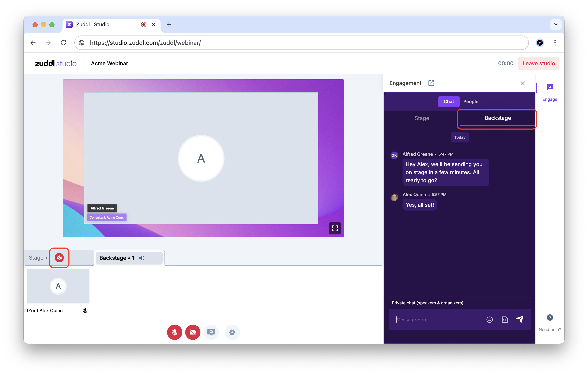Switch to the Chat tab
Screen dimensions: 588x375
(x=449, y=101)
